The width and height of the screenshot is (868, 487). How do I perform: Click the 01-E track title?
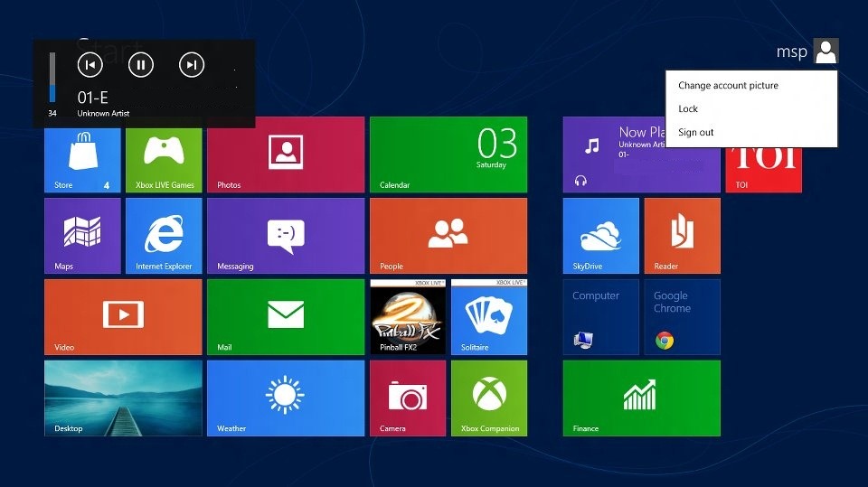pos(92,98)
